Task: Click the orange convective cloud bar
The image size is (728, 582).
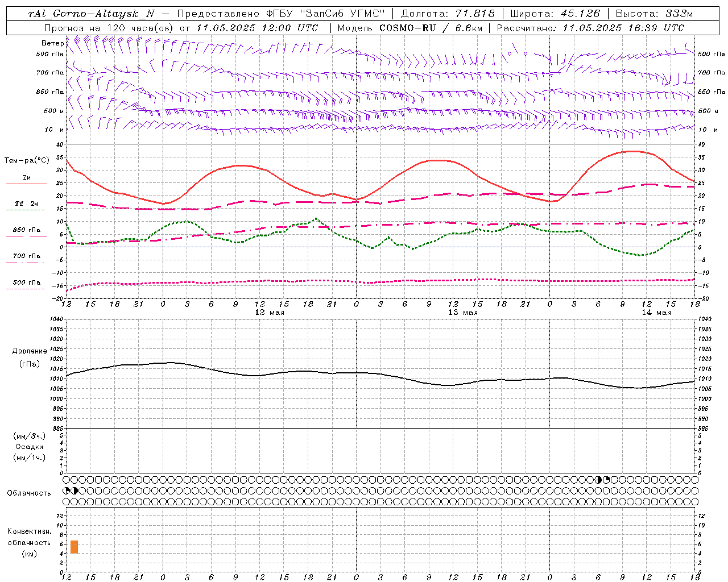Action: tap(74, 547)
